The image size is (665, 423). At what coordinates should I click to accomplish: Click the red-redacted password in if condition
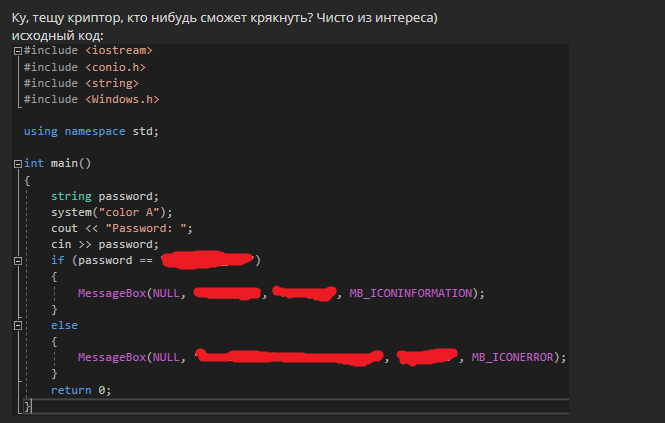point(206,261)
